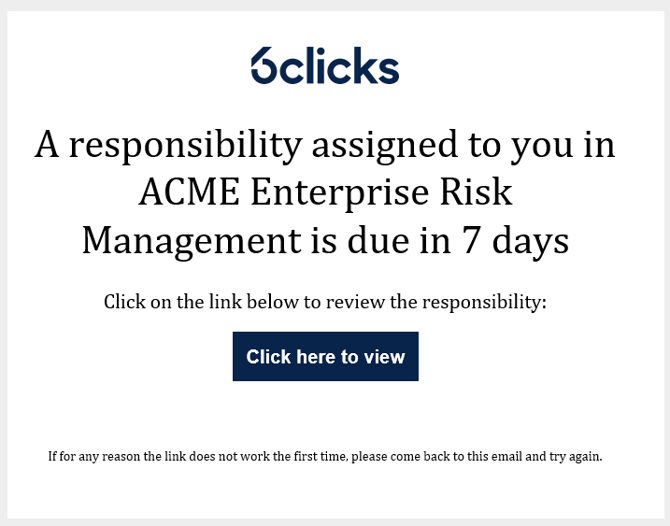The height and width of the screenshot is (526, 670).
Task: Click the 6clicks logo
Action: 325,66
